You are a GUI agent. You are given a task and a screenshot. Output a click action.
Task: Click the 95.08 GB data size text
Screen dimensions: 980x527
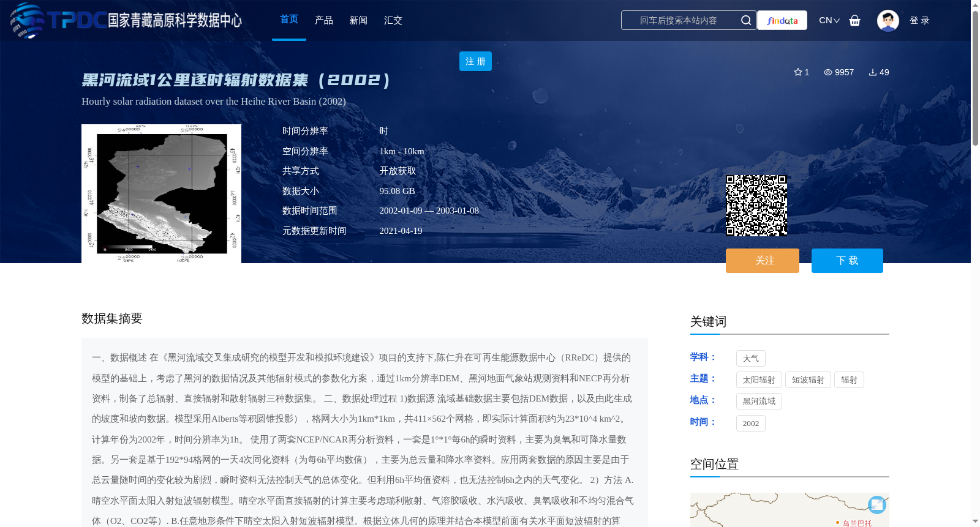pyautogui.click(x=397, y=191)
